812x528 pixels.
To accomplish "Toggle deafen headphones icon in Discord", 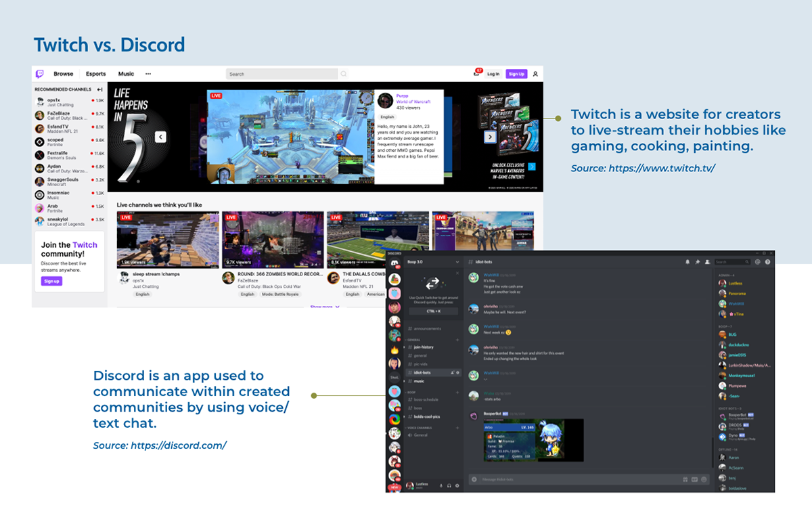I will click(x=449, y=485).
